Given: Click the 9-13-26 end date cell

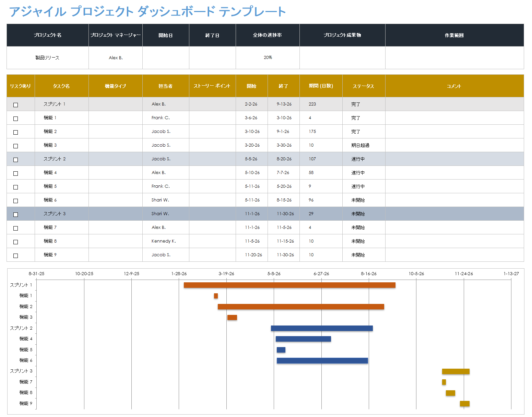Looking at the screenshot, I should coord(284,104).
